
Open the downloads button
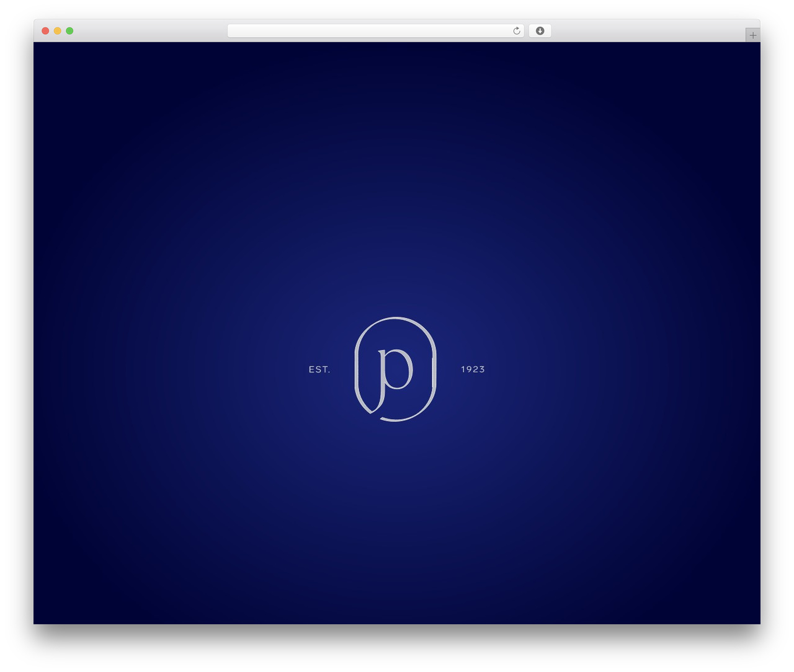540,31
